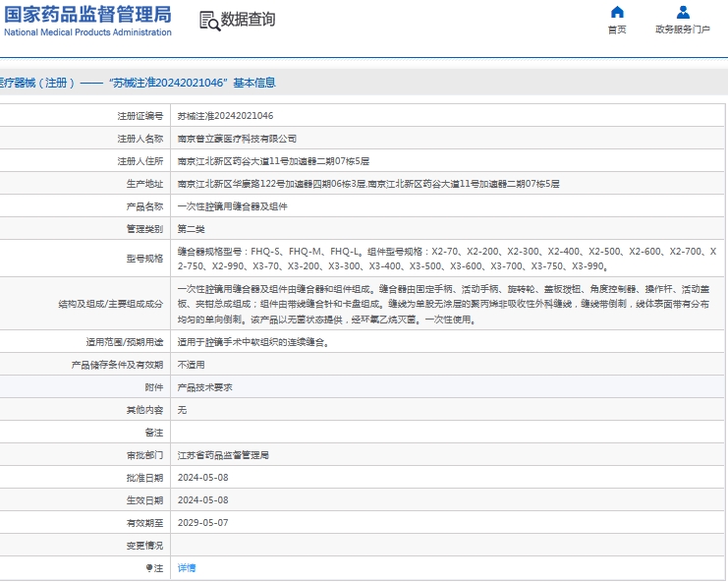
Task: Click the page title 医疗器械（注册）基本信息
Action: pos(138,84)
